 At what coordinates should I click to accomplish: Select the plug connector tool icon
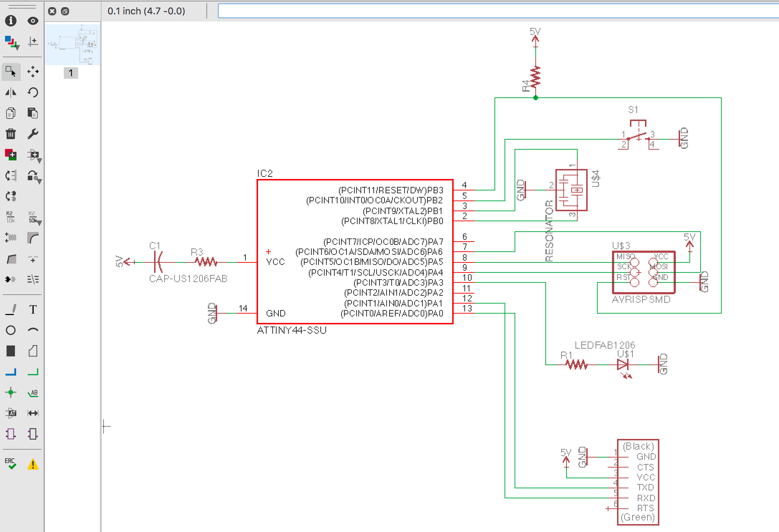pyautogui.click(x=11, y=279)
